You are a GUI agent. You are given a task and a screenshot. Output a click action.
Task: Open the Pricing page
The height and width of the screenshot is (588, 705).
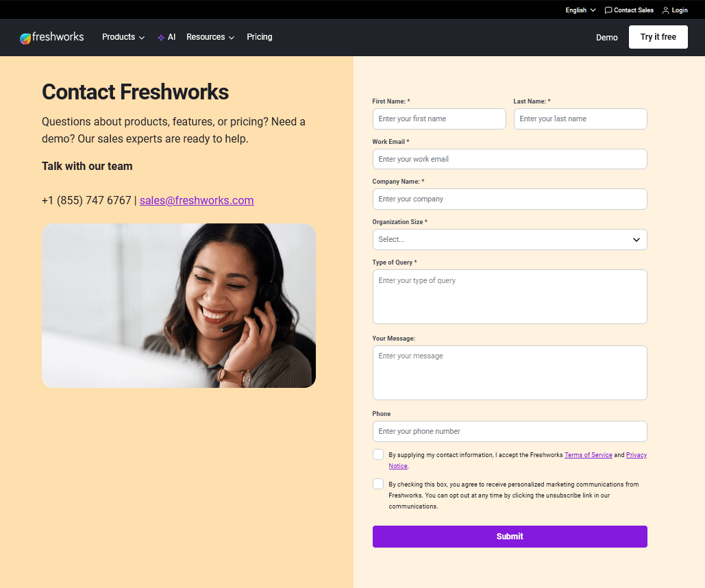point(260,37)
